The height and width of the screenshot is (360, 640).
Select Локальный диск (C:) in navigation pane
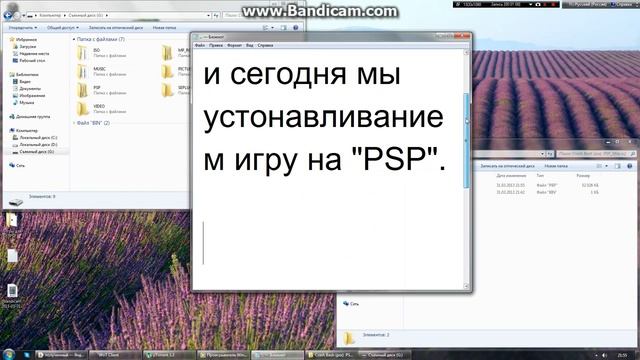(35, 138)
